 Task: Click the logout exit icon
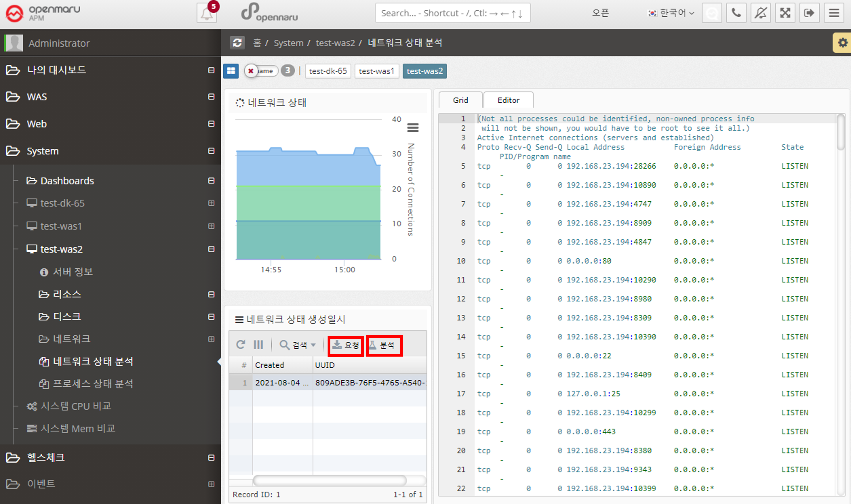809,13
